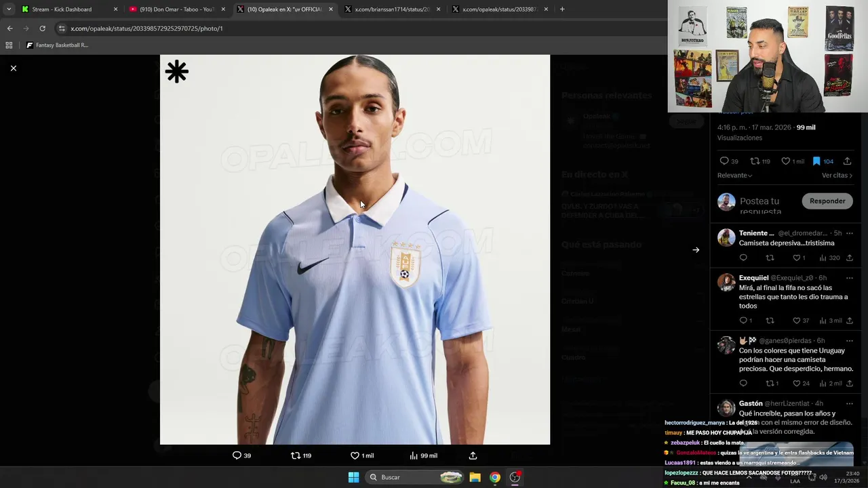Open the apps grid in bookmarks bar
This screenshot has width=868, height=488.
click(x=9, y=45)
